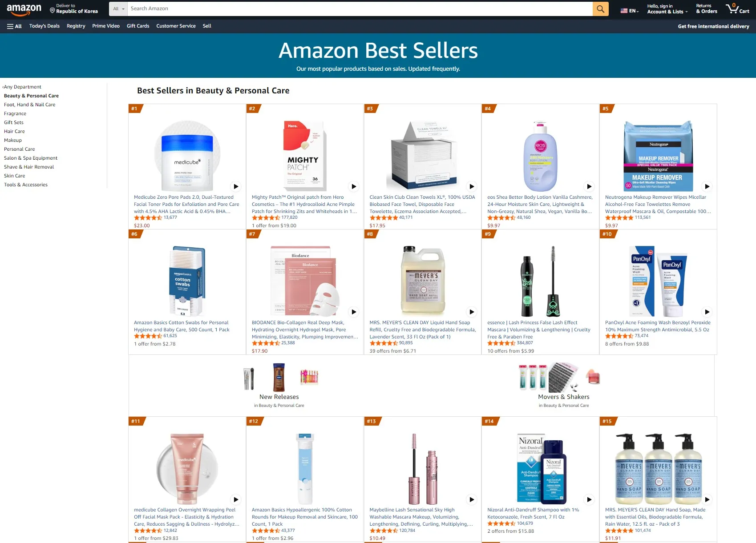Play video for Medicube Zero Pore Pads

point(236,186)
